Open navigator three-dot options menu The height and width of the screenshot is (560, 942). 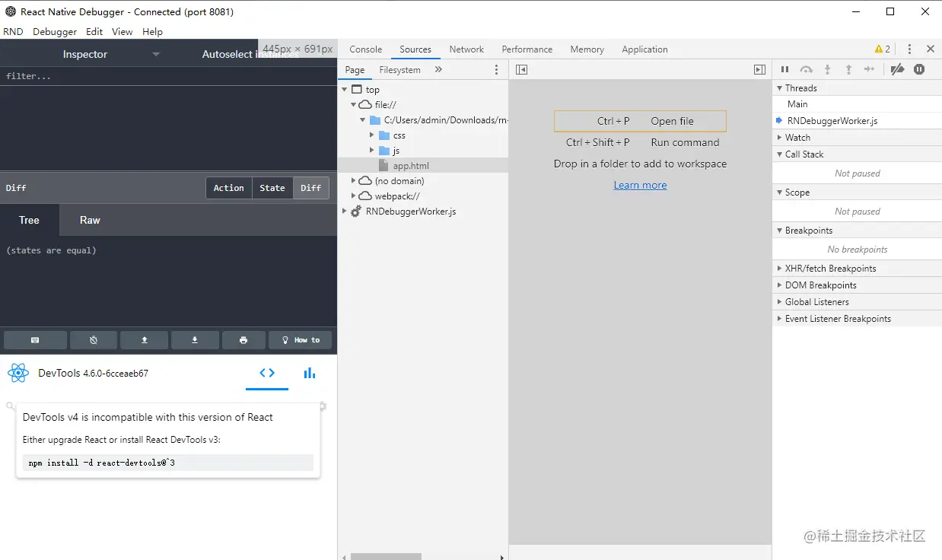tap(496, 69)
